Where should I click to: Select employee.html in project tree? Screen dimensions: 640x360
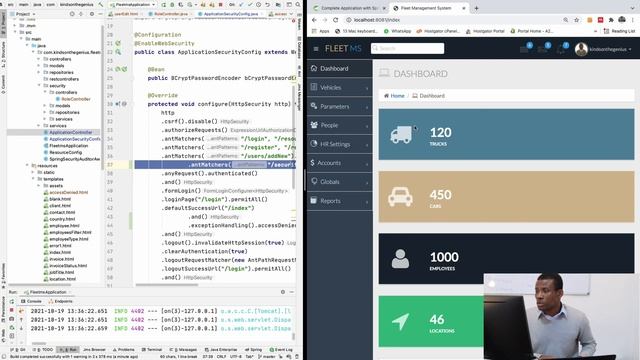[62, 226]
